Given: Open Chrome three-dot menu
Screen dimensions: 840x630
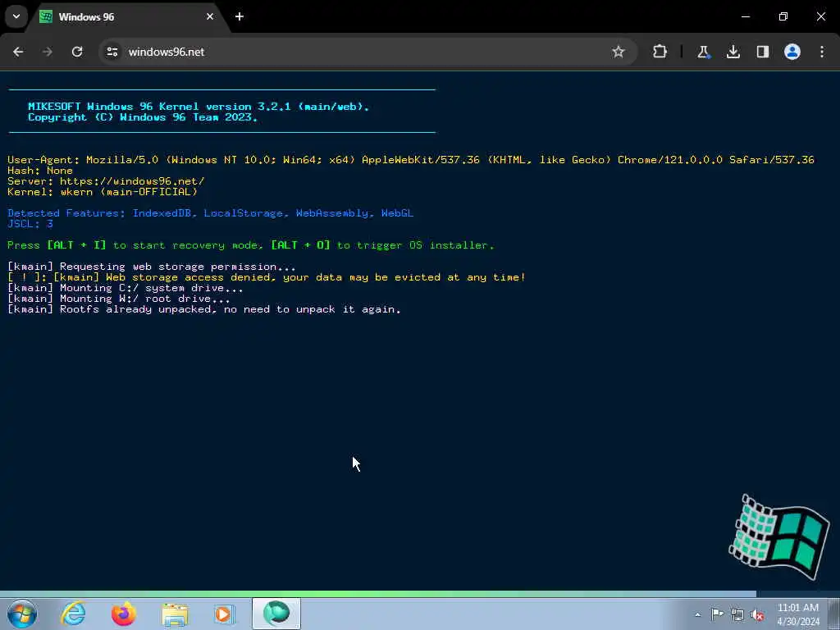Looking at the screenshot, I should pyautogui.click(x=822, y=52).
